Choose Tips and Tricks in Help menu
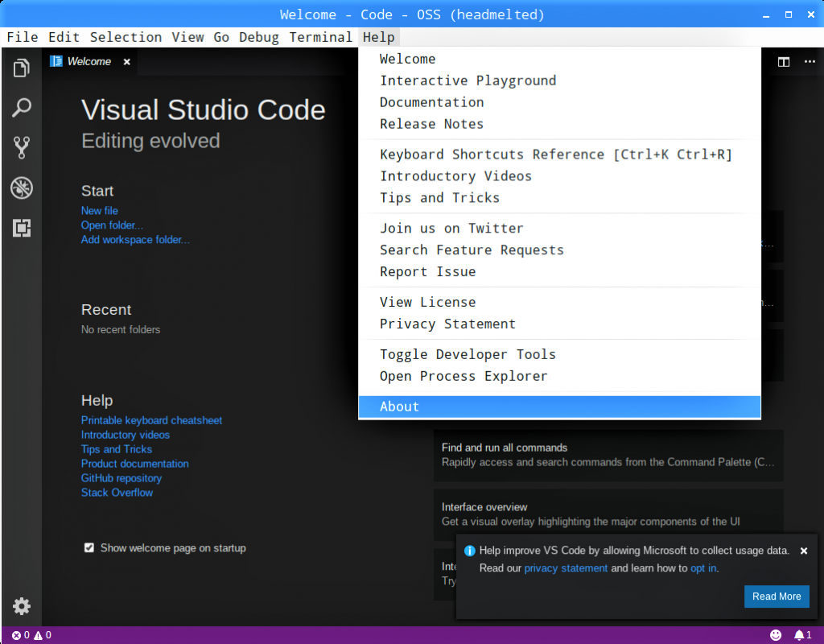Image resolution: width=824 pixels, height=644 pixels. 559,198
